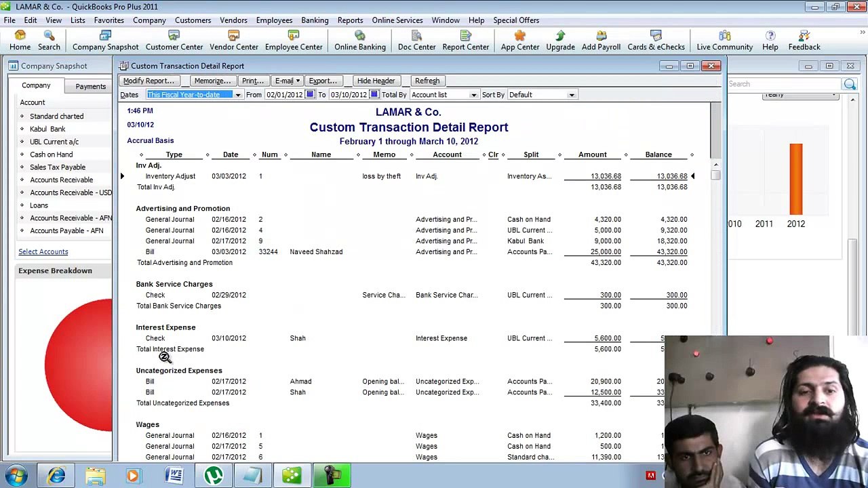The height and width of the screenshot is (488, 868).
Task: Click the report vertical scrollbar thumb
Action: pos(715,176)
